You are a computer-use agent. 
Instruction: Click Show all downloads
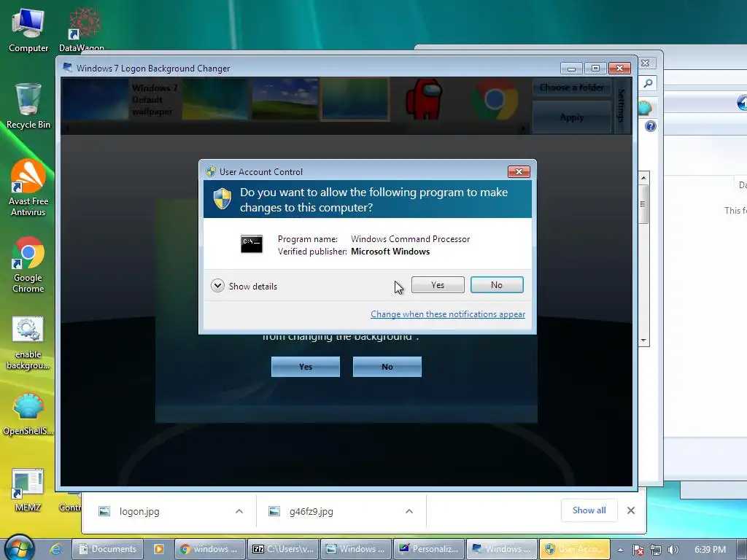tap(589, 510)
